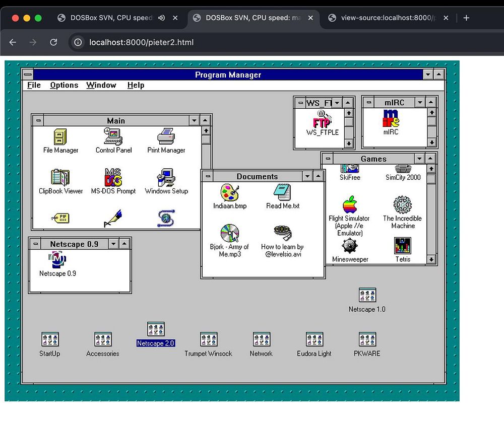504x422 pixels.
Task: Click the globe icon in Main group
Action: pos(166,219)
